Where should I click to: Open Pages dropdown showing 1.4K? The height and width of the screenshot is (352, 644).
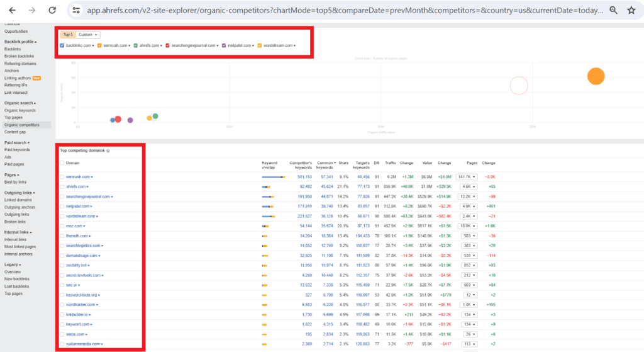pos(469,305)
